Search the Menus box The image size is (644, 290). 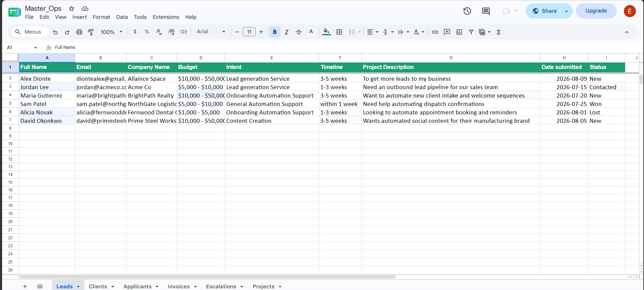[x=30, y=32]
